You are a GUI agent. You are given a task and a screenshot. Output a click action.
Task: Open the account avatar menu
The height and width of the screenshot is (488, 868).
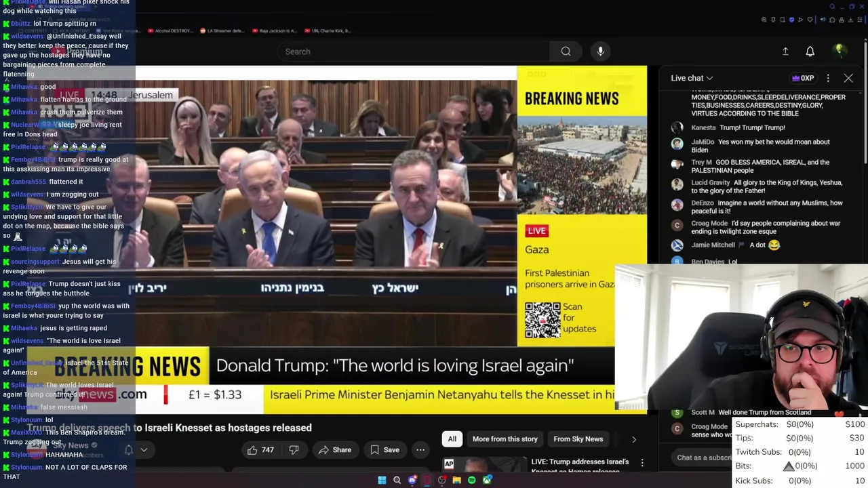click(839, 51)
